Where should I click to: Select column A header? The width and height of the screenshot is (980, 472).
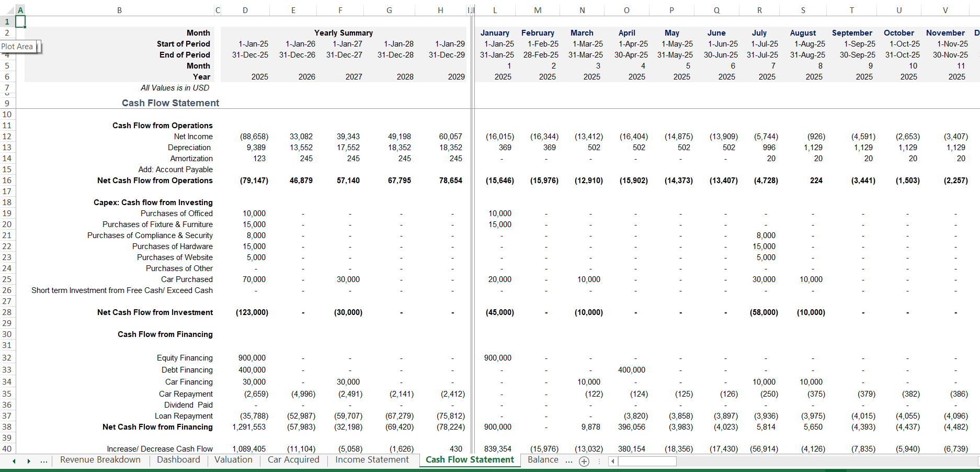pyautogui.click(x=20, y=10)
